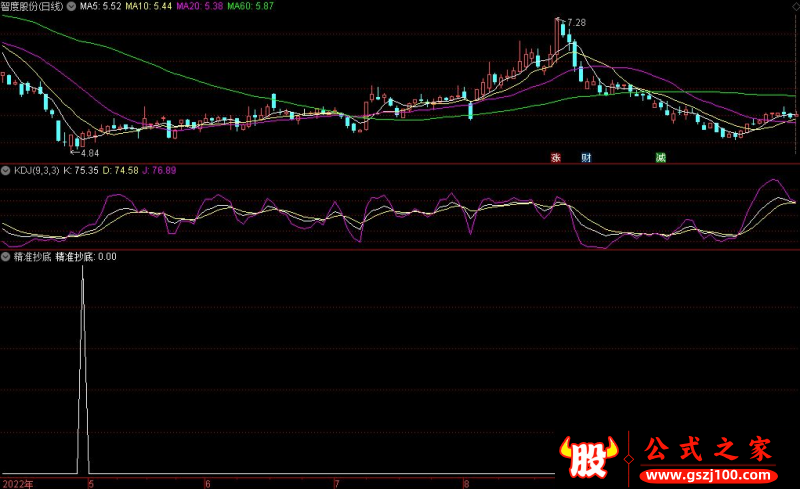800x489 pixels.
Task: Click the 公式之家 watermark text
Action: [x=707, y=449]
